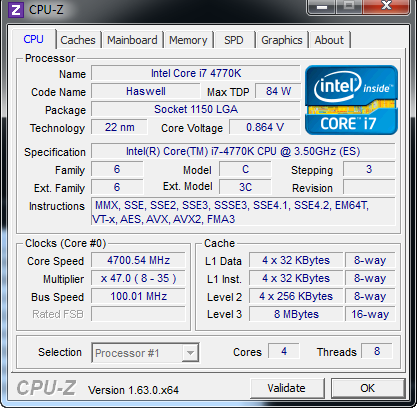Show the About tab
This screenshot has width=417, height=408.
tap(329, 40)
